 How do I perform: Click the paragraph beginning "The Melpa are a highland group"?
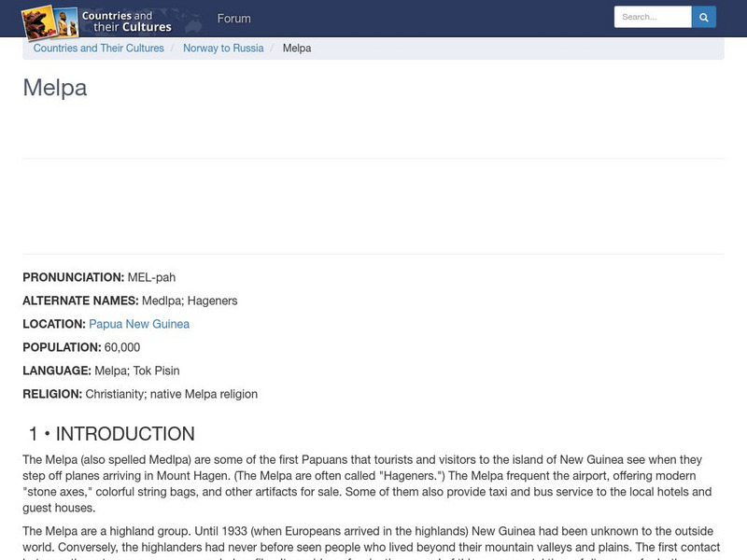(x=372, y=542)
